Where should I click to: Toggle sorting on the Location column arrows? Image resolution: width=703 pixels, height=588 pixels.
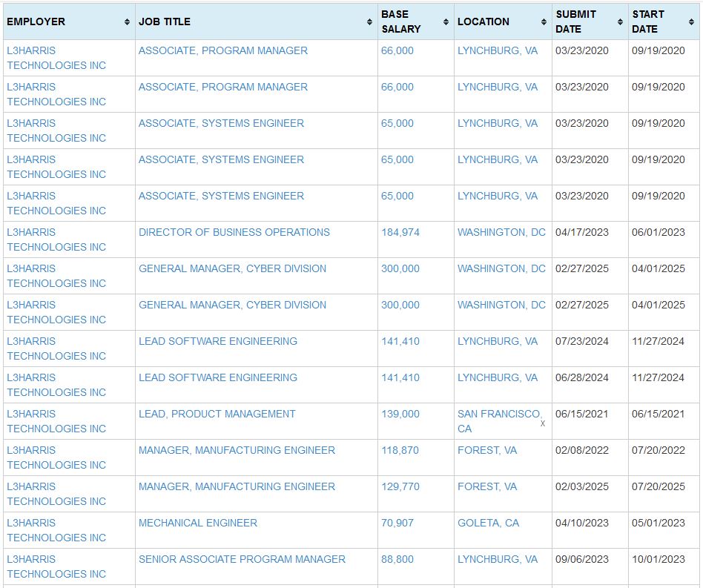[x=544, y=22]
